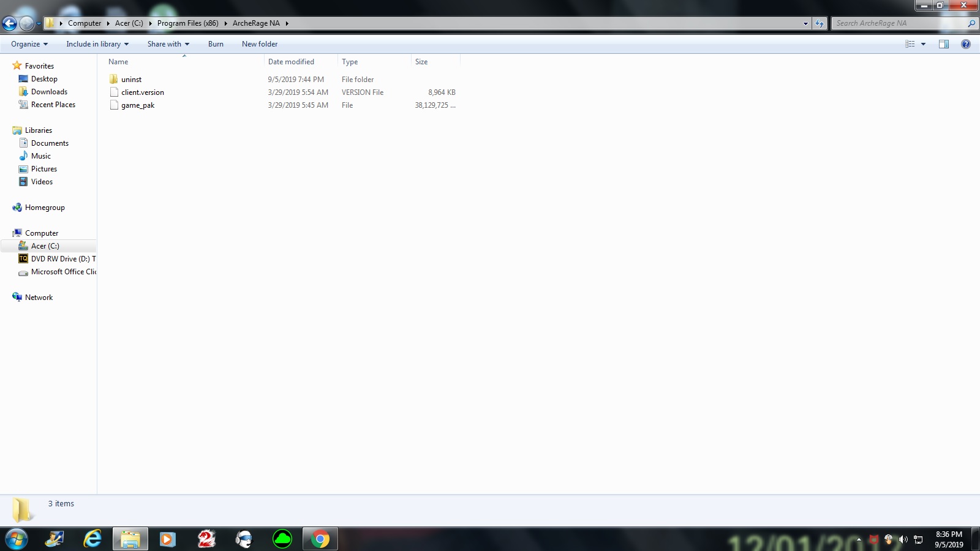Click Windows Explorer taskbar icon

point(130,539)
